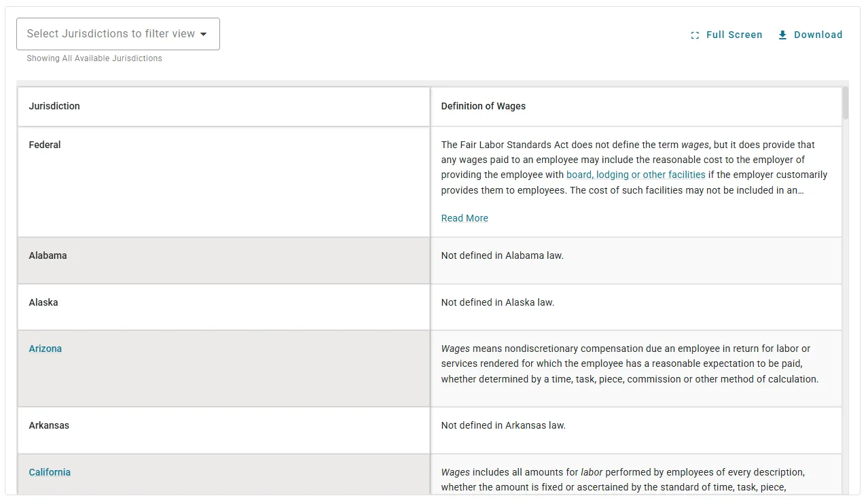The height and width of the screenshot is (500, 868).
Task: Click the 'Download' text button
Action: [x=818, y=35]
